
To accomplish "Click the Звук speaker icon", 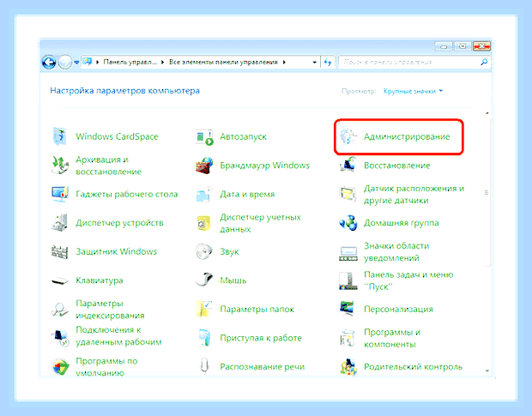I will tap(204, 252).
